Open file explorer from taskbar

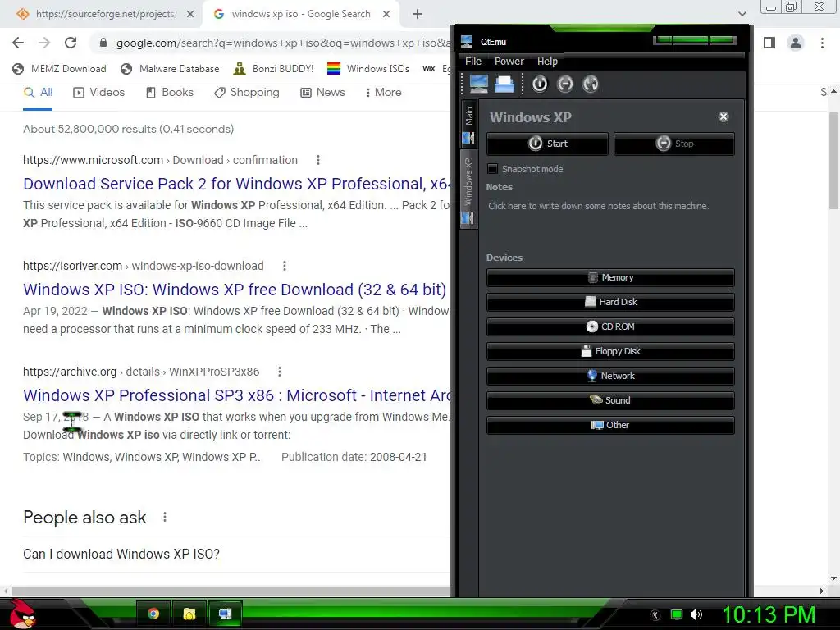pos(189,614)
